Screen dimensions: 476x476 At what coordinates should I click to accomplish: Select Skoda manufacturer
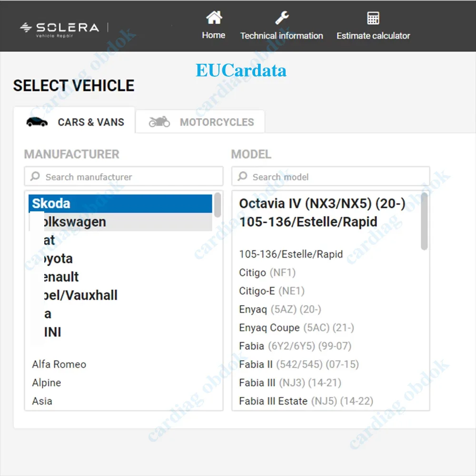click(120, 203)
